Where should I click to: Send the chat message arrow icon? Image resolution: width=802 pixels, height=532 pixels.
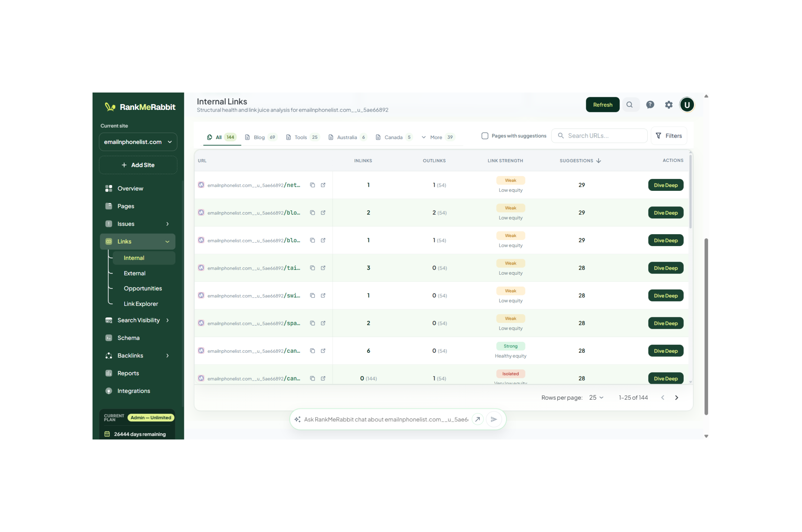tap(494, 419)
